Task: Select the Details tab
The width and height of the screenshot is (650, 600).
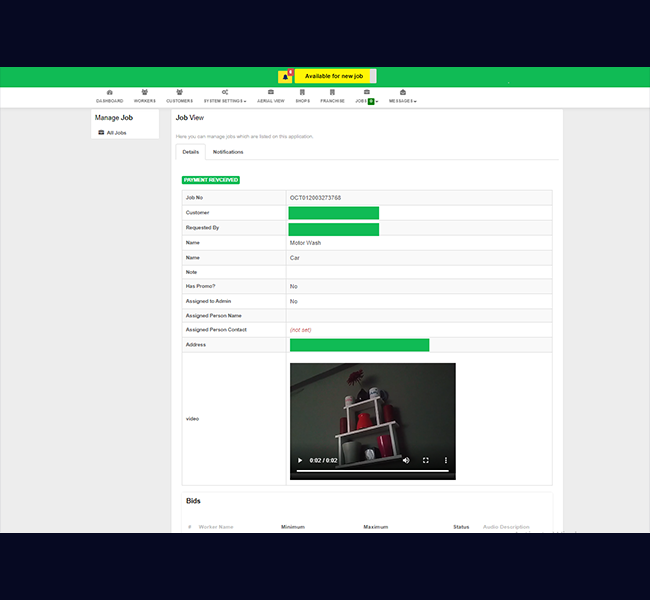Action: click(x=190, y=152)
